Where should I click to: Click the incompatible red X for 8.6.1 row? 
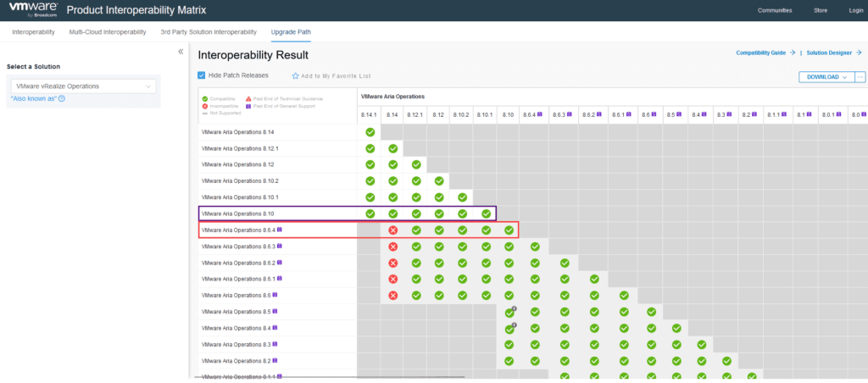[393, 279]
